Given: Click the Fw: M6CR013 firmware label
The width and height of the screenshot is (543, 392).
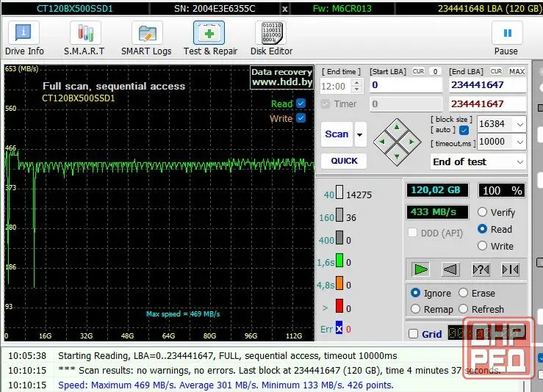Looking at the screenshot, I should [342, 9].
